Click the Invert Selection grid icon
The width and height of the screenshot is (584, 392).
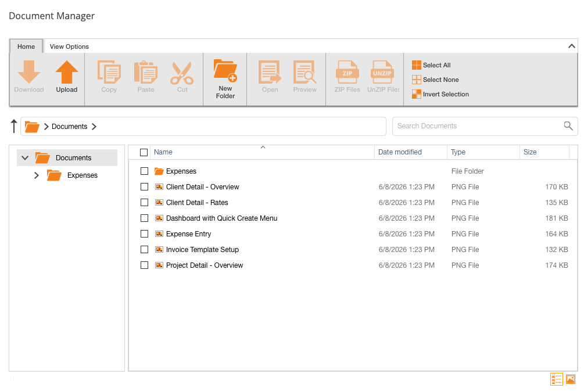pos(417,94)
